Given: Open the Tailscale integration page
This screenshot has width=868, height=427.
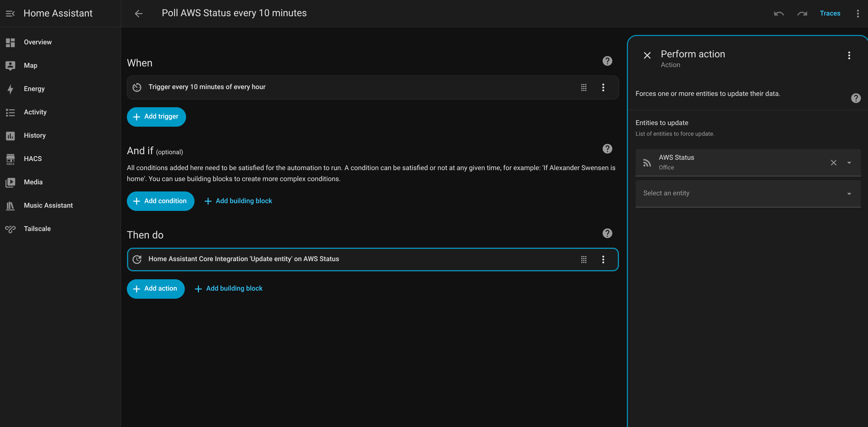Looking at the screenshot, I should click(x=38, y=228).
